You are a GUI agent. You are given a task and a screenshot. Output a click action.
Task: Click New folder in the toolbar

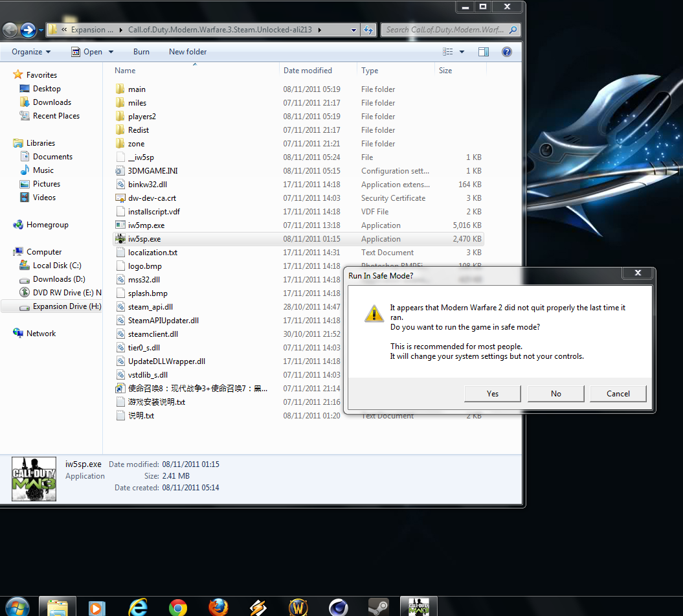pyautogui.click(x=188, y=52)
